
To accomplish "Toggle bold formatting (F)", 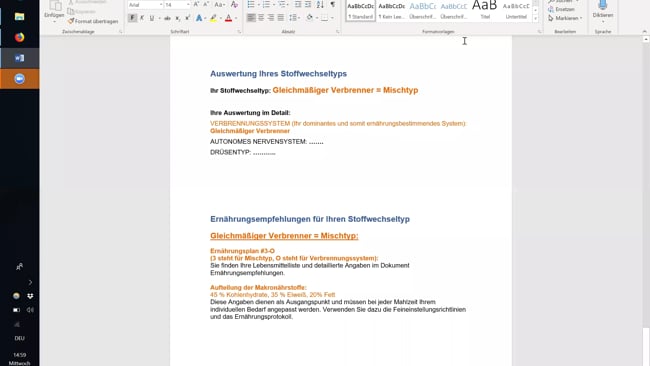I will (x=132, y=18).
